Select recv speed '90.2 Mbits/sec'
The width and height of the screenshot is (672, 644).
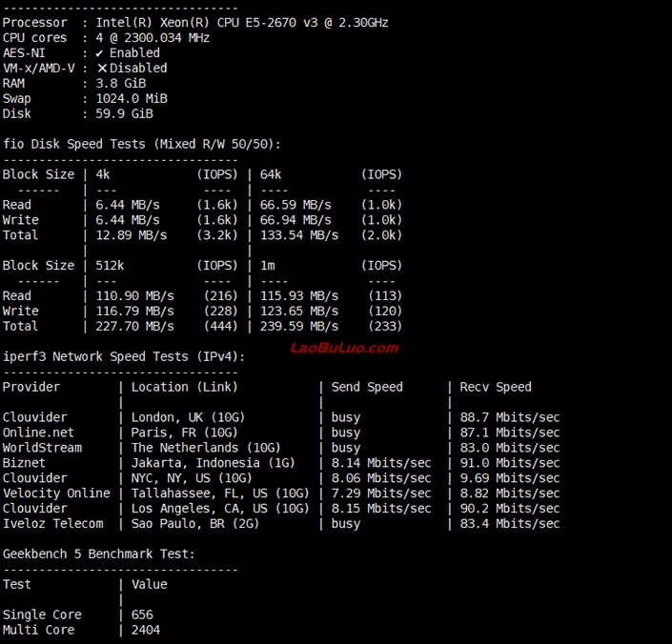(x=510, y=509)
